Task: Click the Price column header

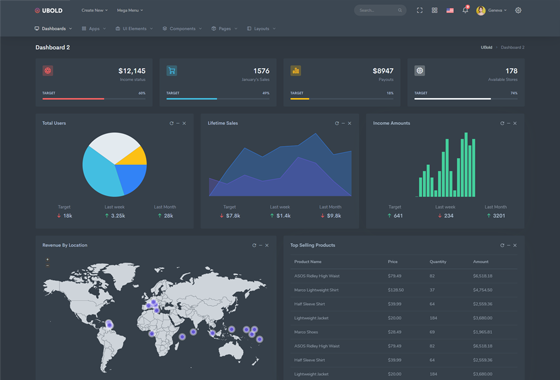Action: point(392,262)
